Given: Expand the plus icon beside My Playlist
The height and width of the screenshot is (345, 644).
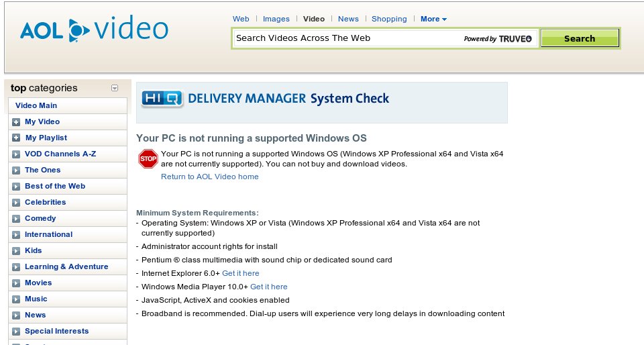Looking at the screenshot, I should tap(16, 138).
